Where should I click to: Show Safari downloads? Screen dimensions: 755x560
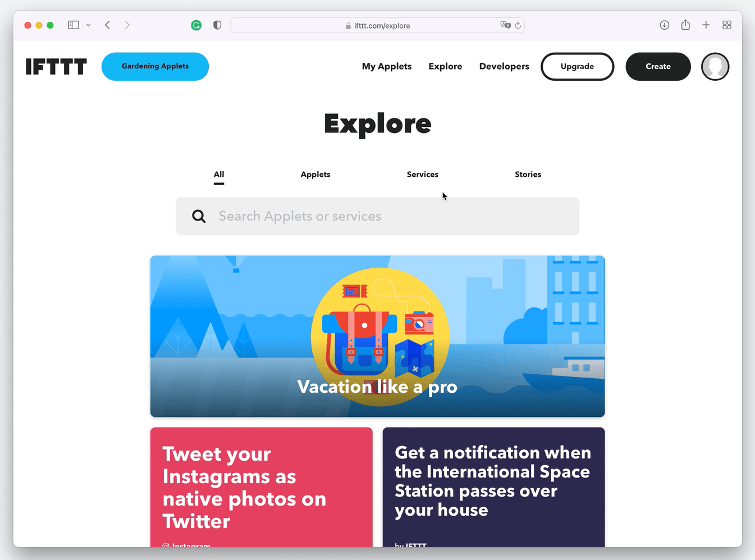[x=665, y=25]
